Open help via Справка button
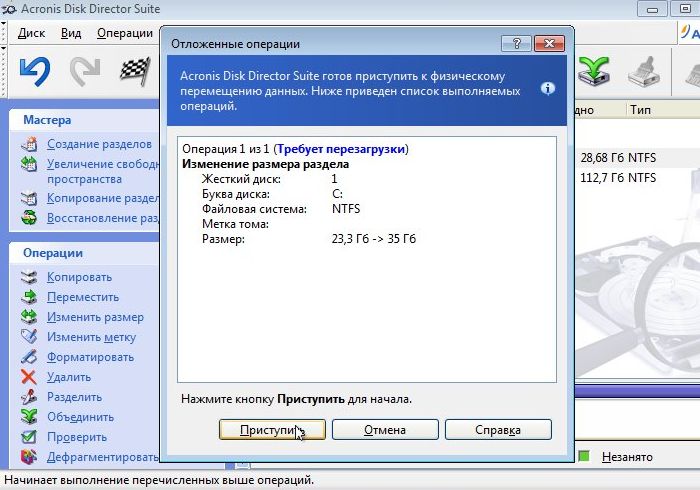This screenshot has width=700, height=490. pyautogui.click(x=498, y=429)
